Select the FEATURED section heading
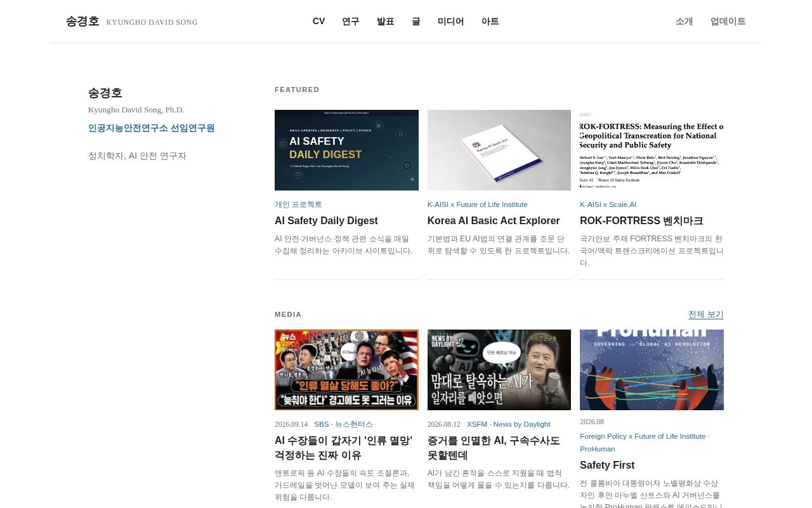Screen dimensions: 812x508 pyautogui.click(x=297, y=90)
